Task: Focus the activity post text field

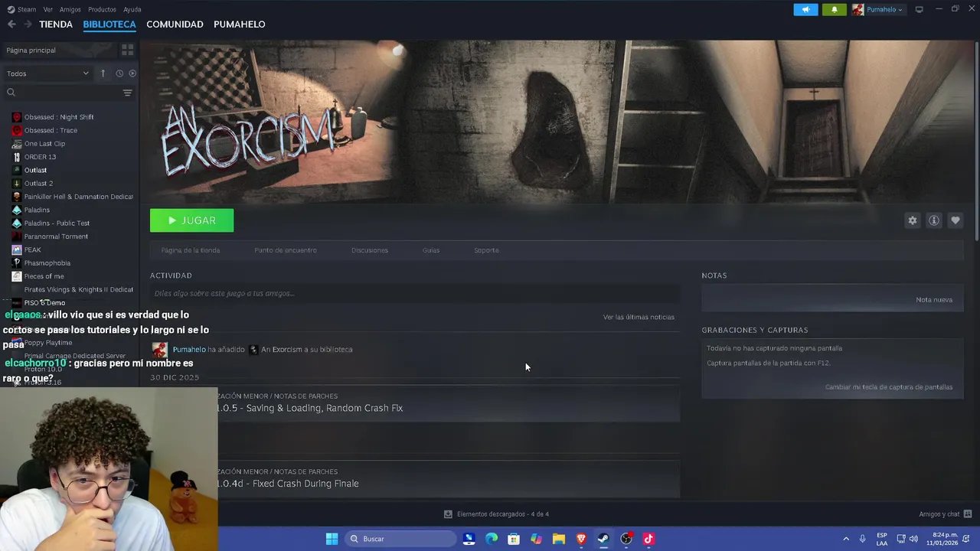Action: click(x=415, y=293)
